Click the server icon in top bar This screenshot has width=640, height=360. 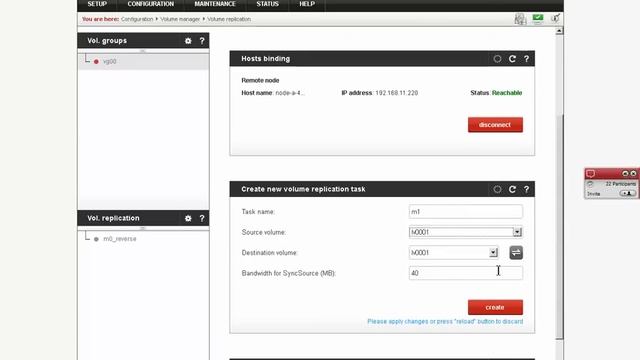[x=520, y=19]
